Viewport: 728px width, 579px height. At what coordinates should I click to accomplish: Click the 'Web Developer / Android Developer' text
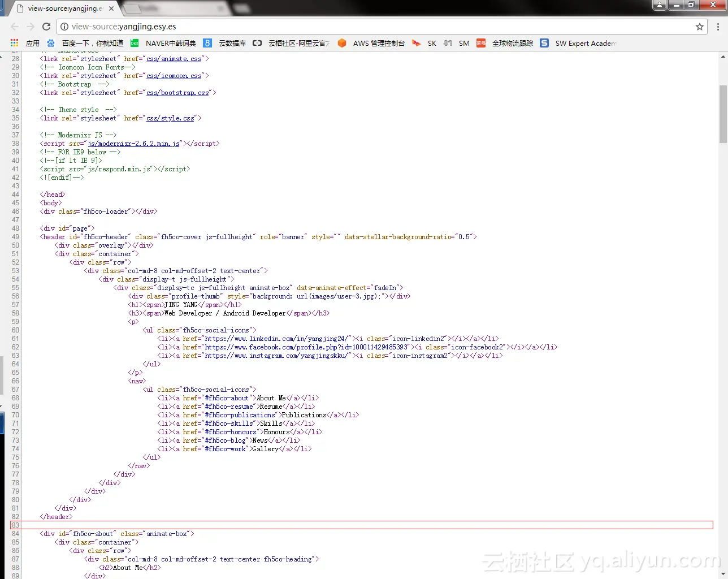pyautogui.click(x=225, y=313)
